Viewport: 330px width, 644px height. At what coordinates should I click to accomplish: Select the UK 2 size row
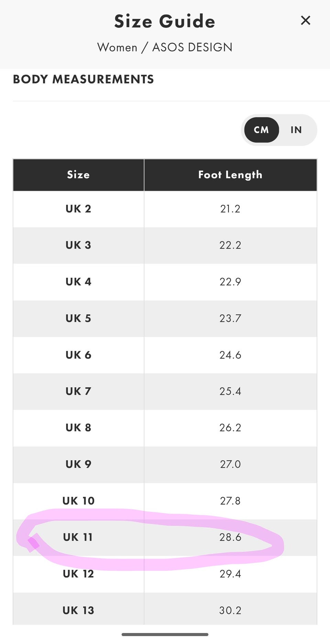(78, 209)
